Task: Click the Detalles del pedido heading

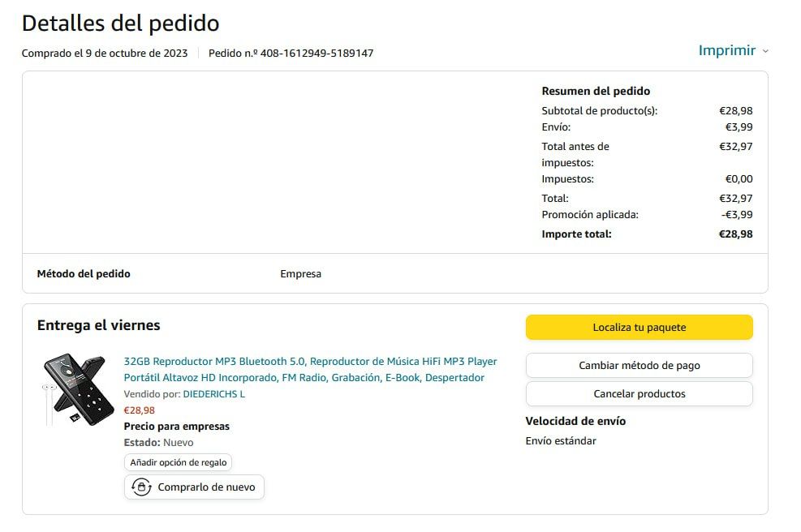Action: pos(120,23)
